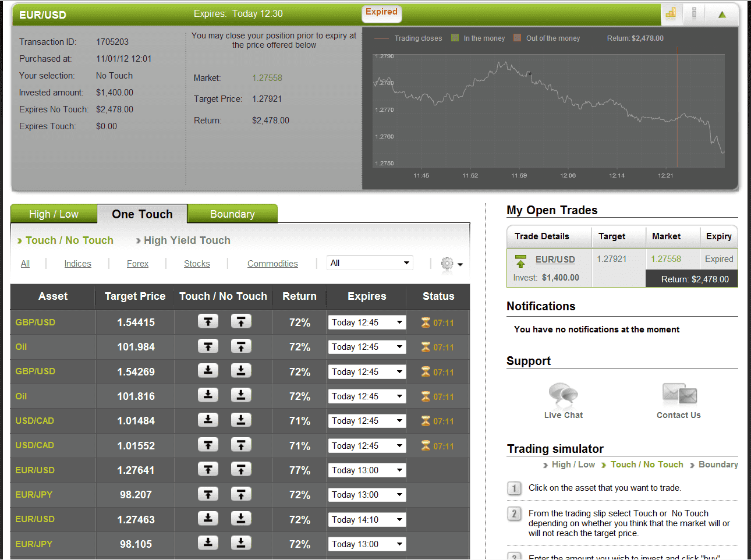Select No Touch for Oil at 101.816
Screen dimensions: 751x560
click(x=240, y=396)
